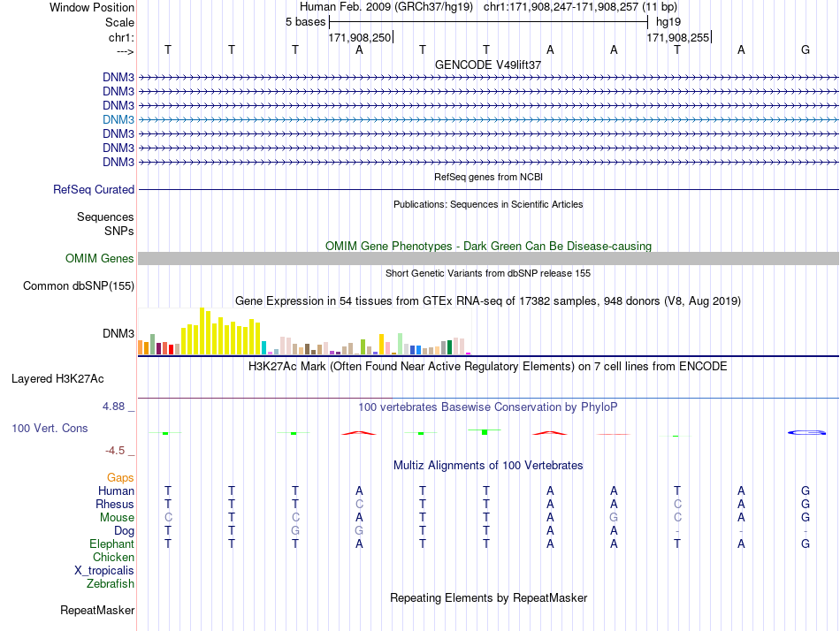Click the SNPs label of the Publications track
Viewport: 840px width, 631px height.
(119, 231)
